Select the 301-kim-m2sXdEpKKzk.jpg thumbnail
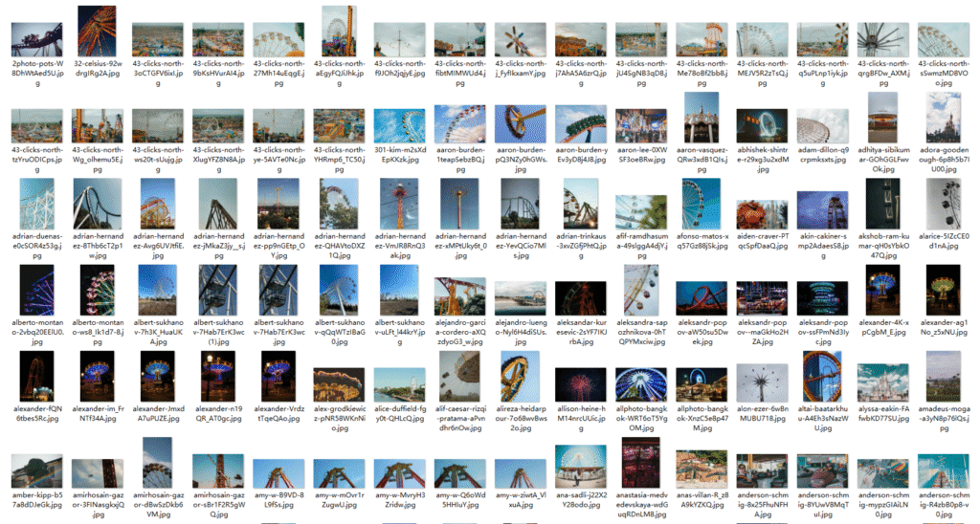Image resolution: width=980 pixels, height=524 pixels. point(399,126)
